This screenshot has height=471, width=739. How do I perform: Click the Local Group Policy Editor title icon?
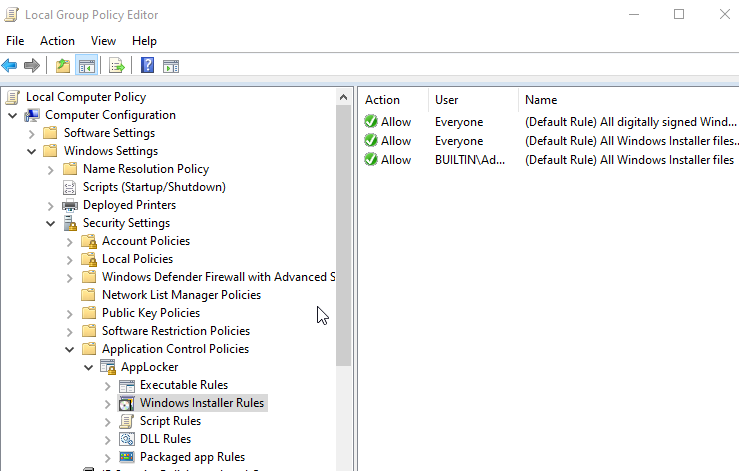coord(12,15)
